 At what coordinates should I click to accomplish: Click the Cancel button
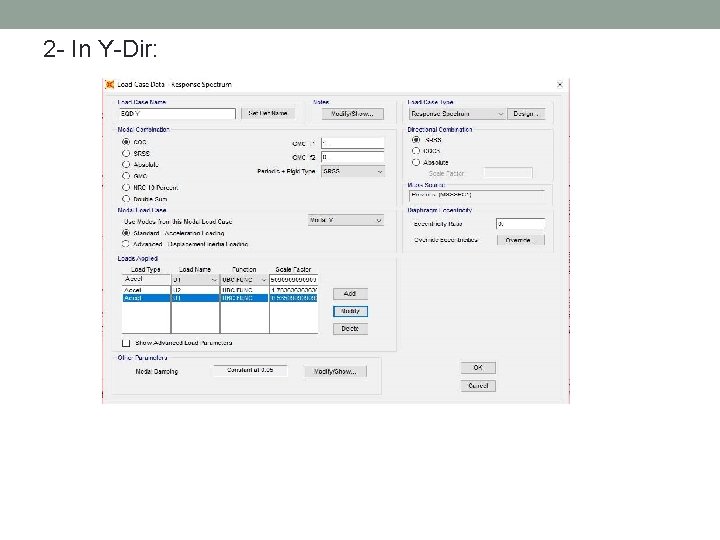(478, 386)
